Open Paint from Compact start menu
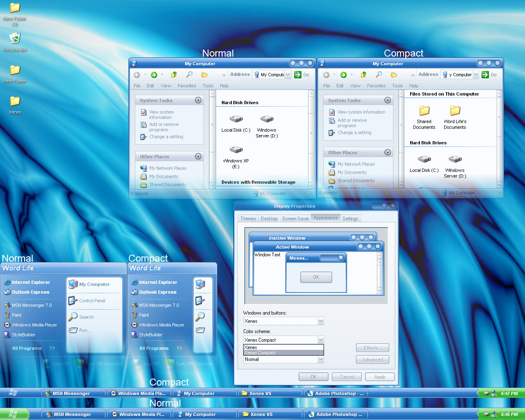This screenshot has height=420, width=525. pyautogui.click(x=140, y=315)
